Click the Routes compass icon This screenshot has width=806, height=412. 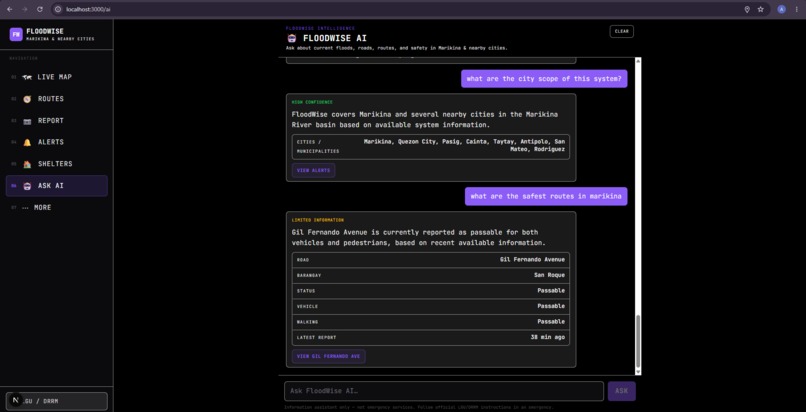27,99
